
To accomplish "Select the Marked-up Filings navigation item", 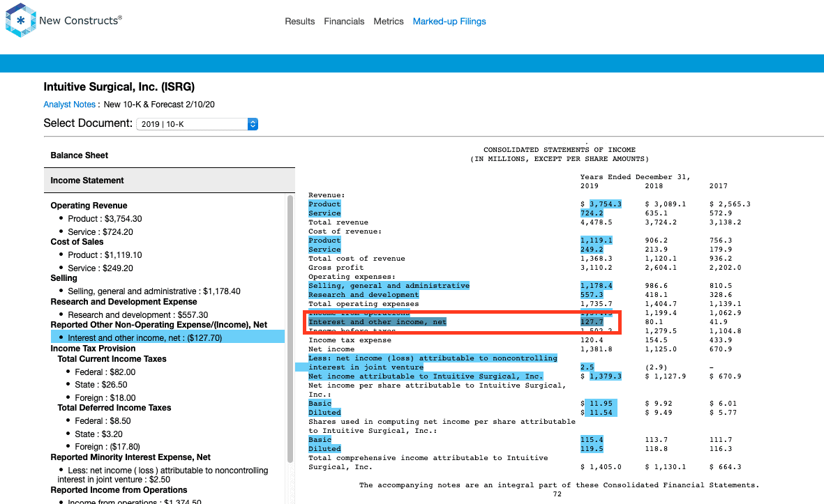I will point(449,22).
